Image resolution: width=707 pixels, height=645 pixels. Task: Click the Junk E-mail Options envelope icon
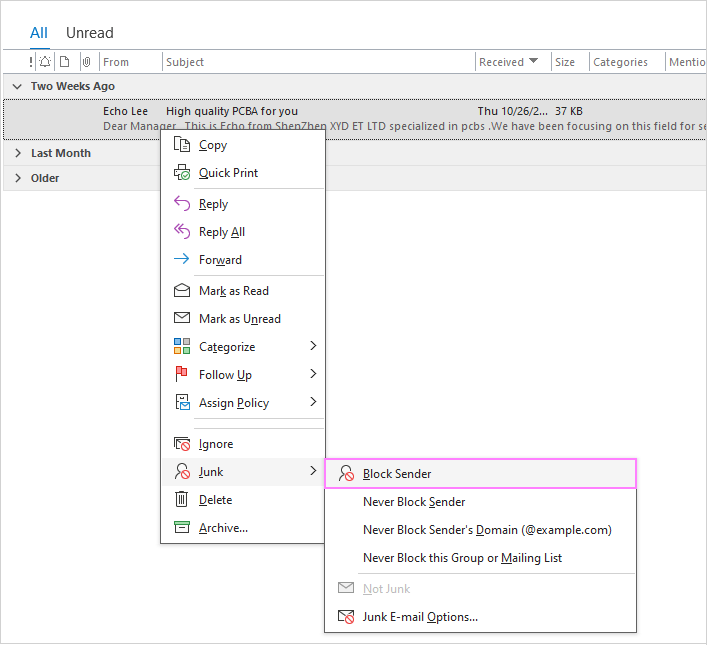346,617
